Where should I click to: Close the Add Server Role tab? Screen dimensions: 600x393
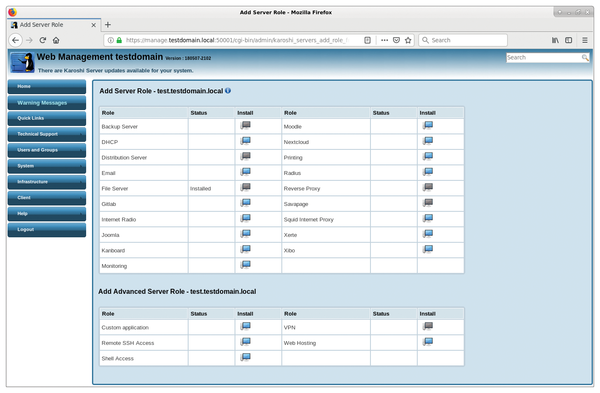click(x=93, y=25)
